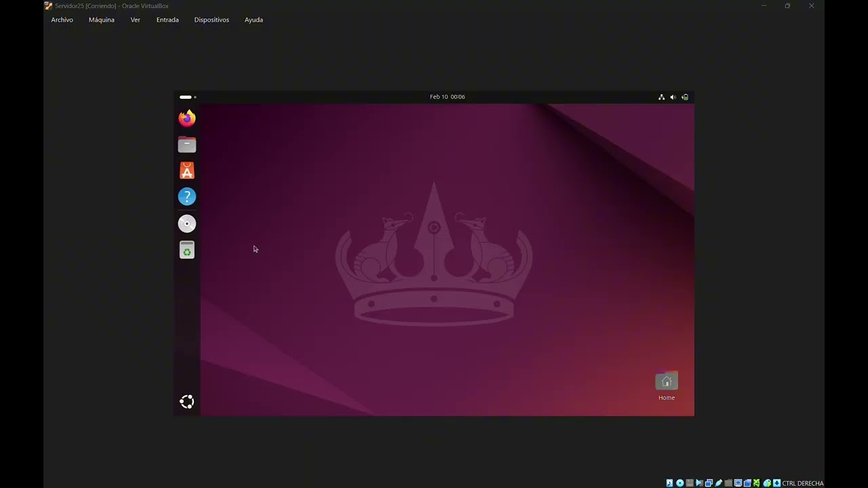This screenshot has width=868, height=488.
Task: Click the shared folders indicator in VirtualBox status bar
Action: pyautogui.click(x=728, y=483)
